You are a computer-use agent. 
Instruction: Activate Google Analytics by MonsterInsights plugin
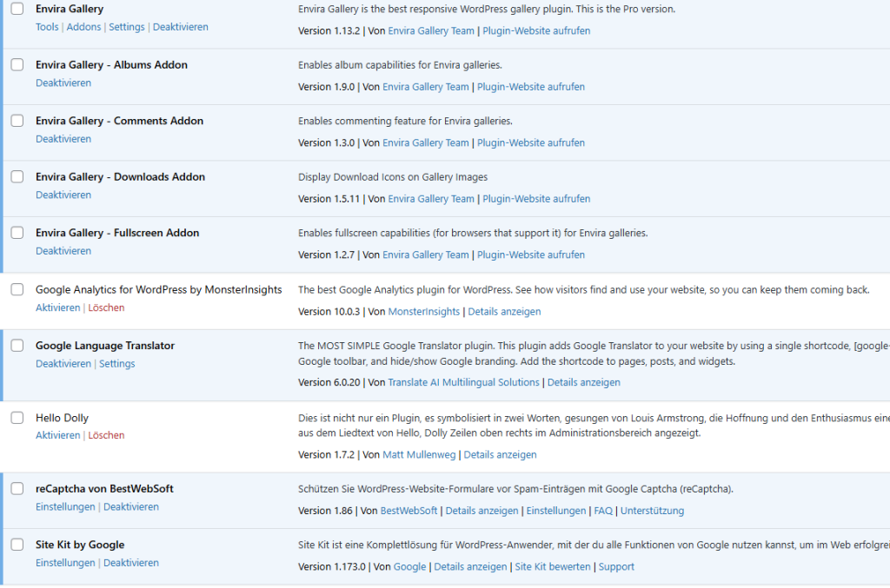click(57, 307)
